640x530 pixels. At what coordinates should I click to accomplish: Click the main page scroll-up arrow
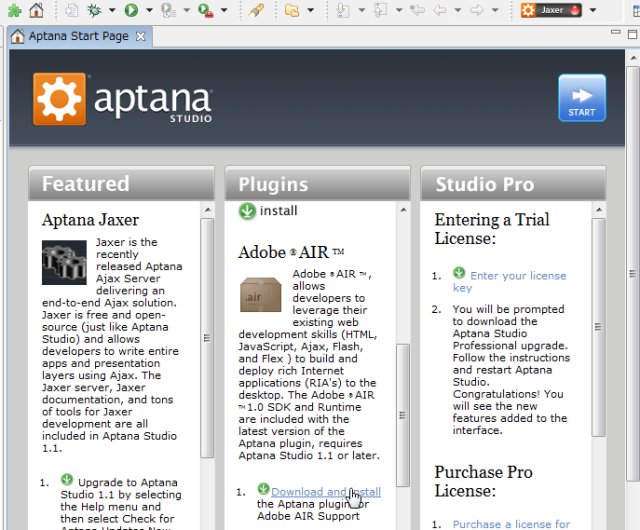click(633, 58)
